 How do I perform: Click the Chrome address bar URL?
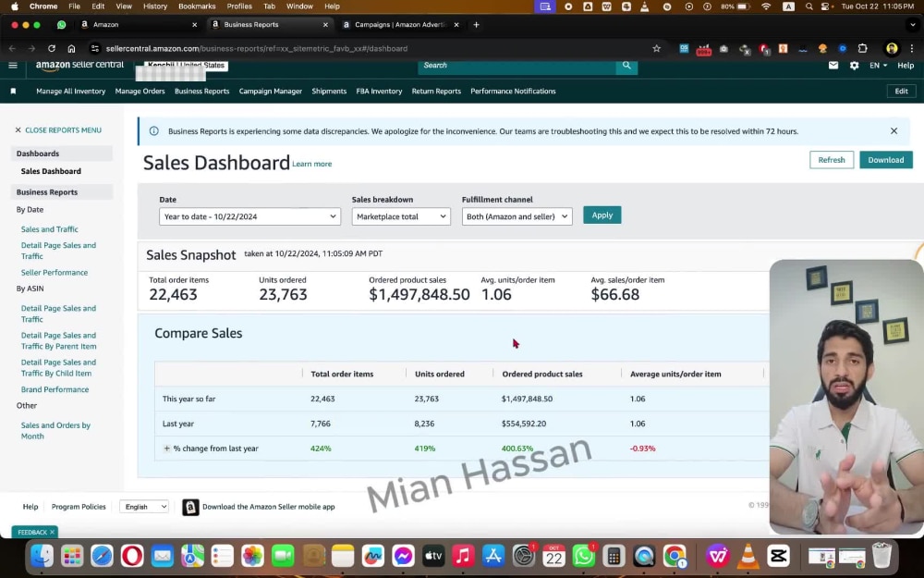click(x=256, y=48)
